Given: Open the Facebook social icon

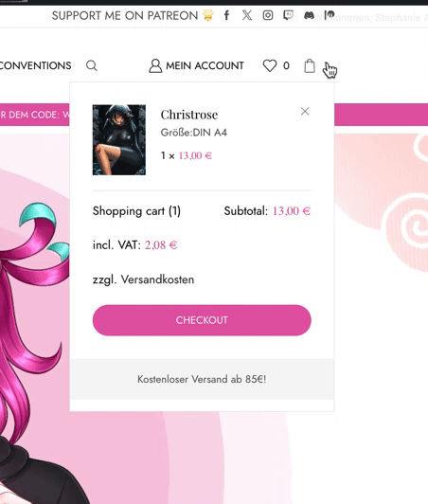Looking at the screenshot, I should pos(226,15).
